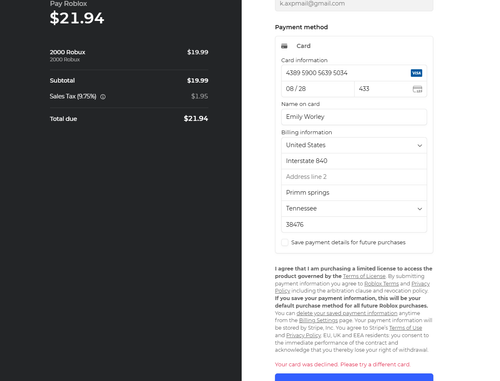The height and width of the screenshot is (381, 500).
Task: Click the Card information label
Action: tap(304, 60)
